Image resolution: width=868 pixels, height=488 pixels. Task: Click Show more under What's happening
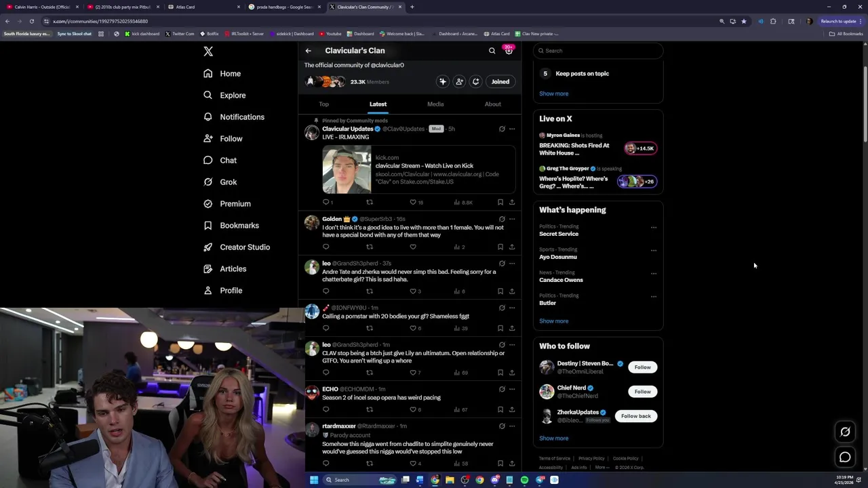coord(553,321)
